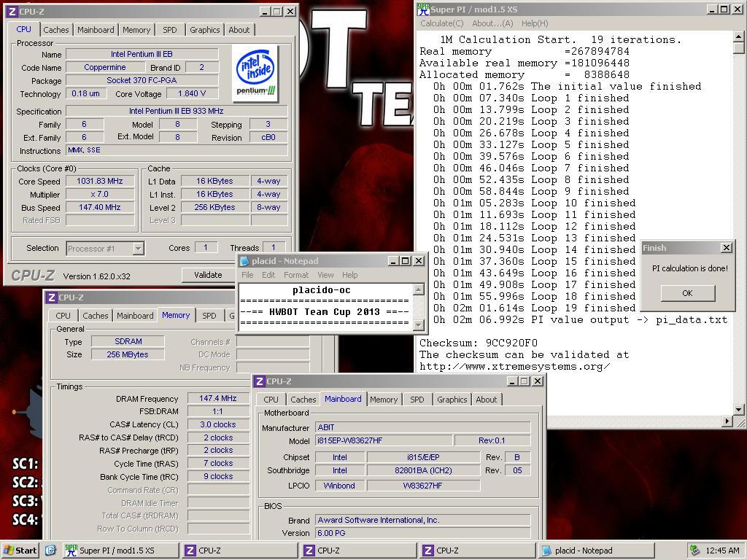Open the Help(H) menu in Super PI
747x560 pixels.
[535, 23]
